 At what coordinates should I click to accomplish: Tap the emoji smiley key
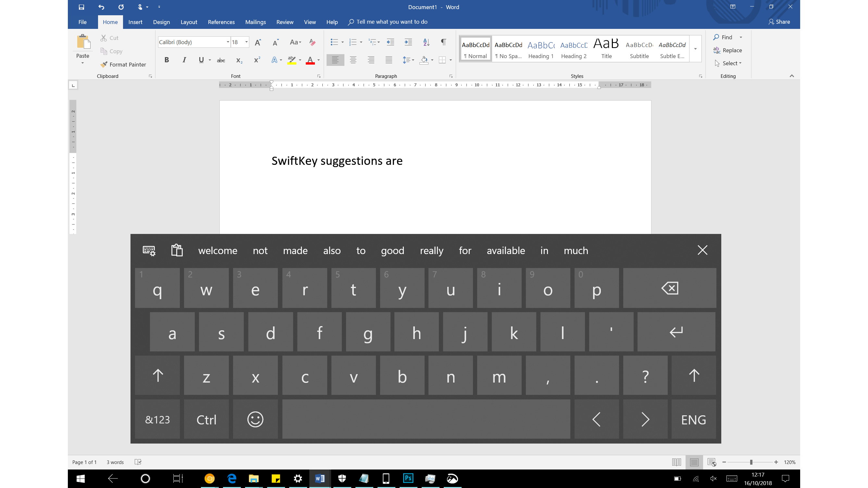(x=255, y=419)
